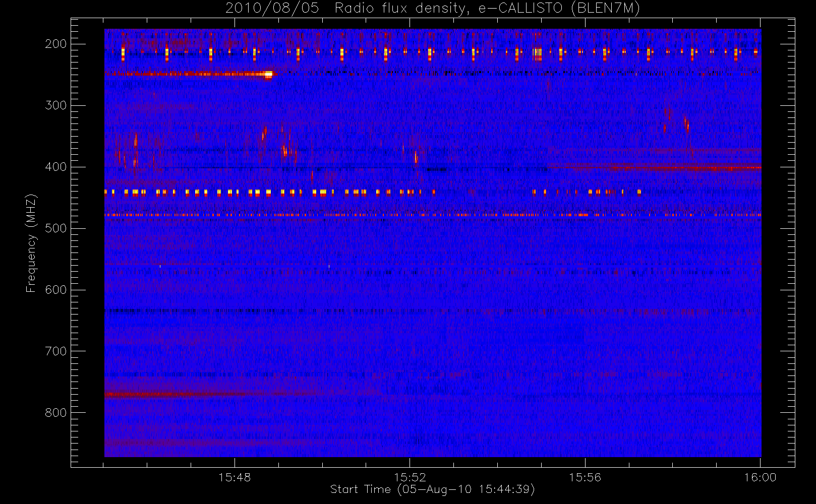Viewport: 816px width, 504px height.
Task: Click the date "2010/08/05" in the title
Action: point(272,9)
